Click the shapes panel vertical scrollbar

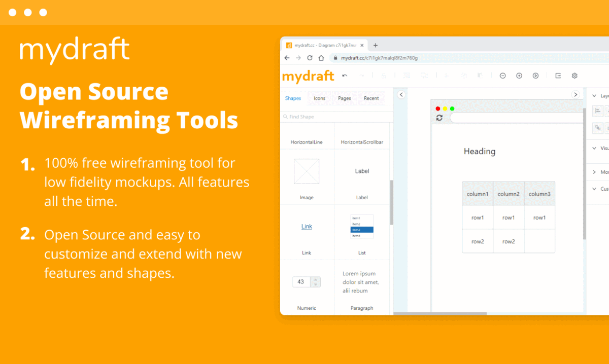391,203
